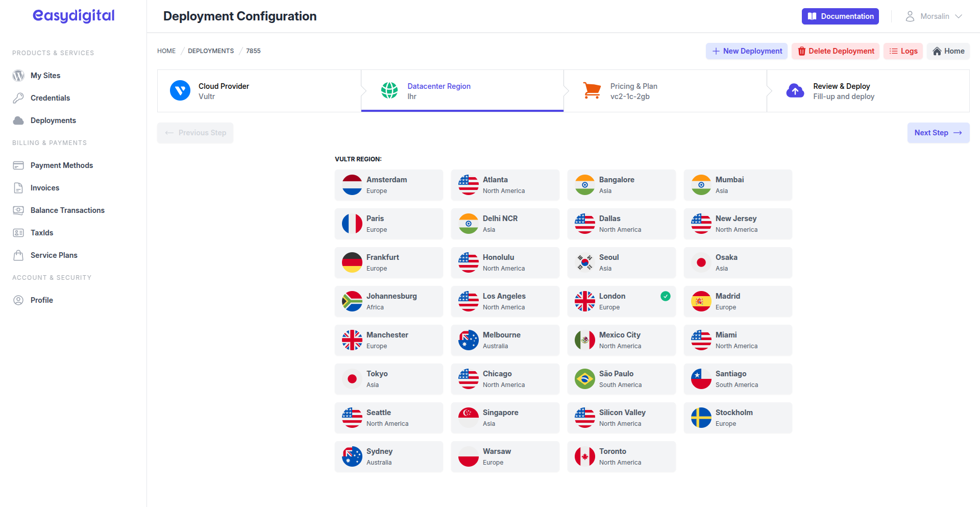Click the DEPLOYMENTS breadcrumb link
Image resolution: width=980 pixels, height=507 pixels.
211,51
